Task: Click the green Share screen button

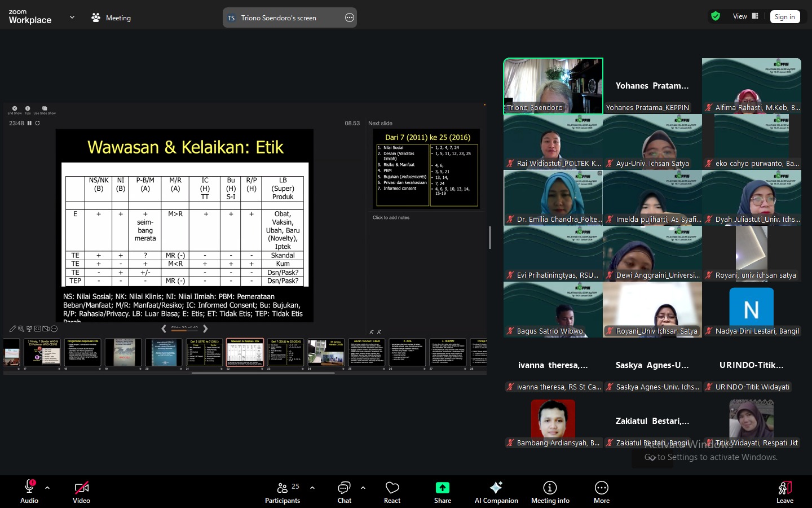Action: click(442, 492)
